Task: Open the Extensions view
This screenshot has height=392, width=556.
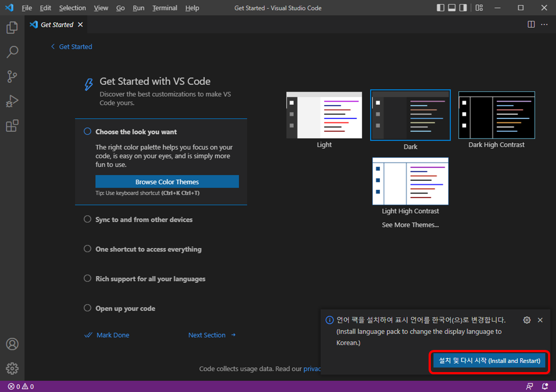Action: click(x=12, y=126)
